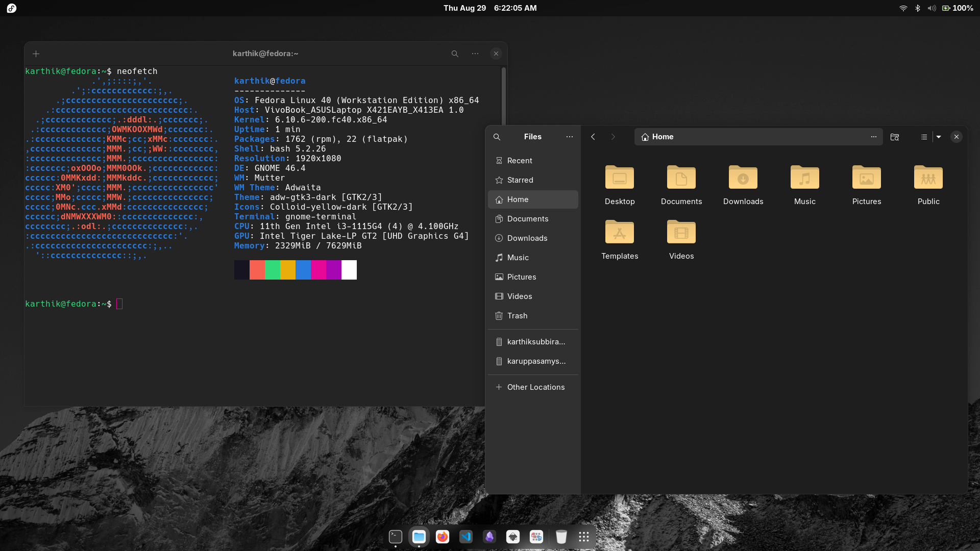This screenshot has width=980, height=551.
Task: Click the Fedora activities logo
Action: (11, 8)
